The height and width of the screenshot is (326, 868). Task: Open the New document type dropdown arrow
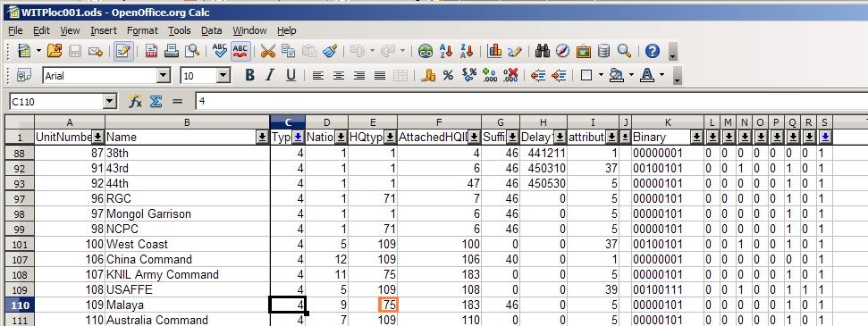(38, 52)
